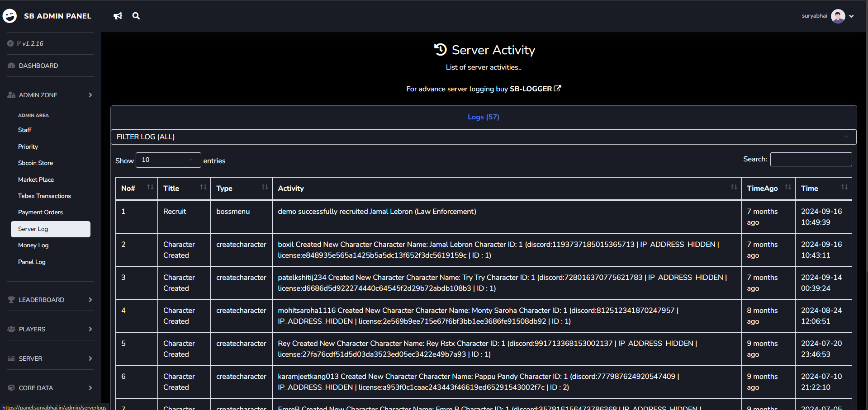868x410 pixels.
Task: Expand the user account dropdown arrow
Action: tap(851, 16)
